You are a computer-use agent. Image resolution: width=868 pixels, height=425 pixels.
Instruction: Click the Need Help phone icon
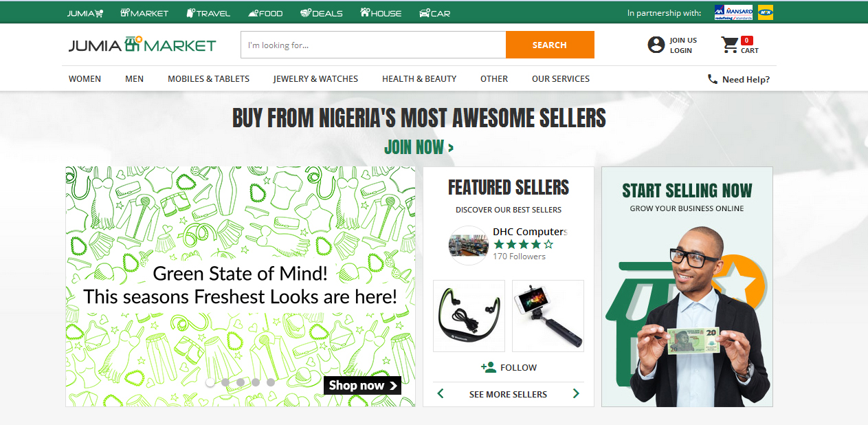(713, 79)
